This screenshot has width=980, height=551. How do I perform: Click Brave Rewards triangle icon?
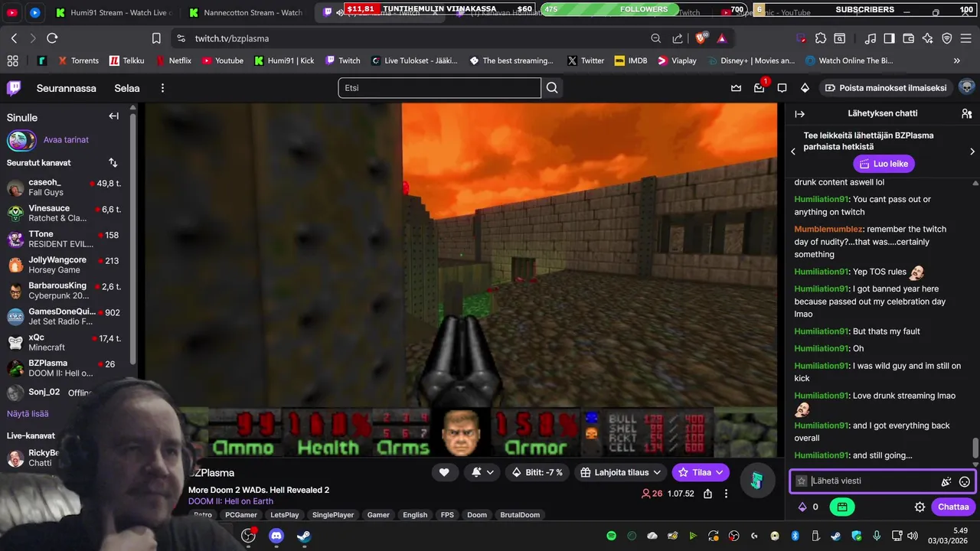722,38
